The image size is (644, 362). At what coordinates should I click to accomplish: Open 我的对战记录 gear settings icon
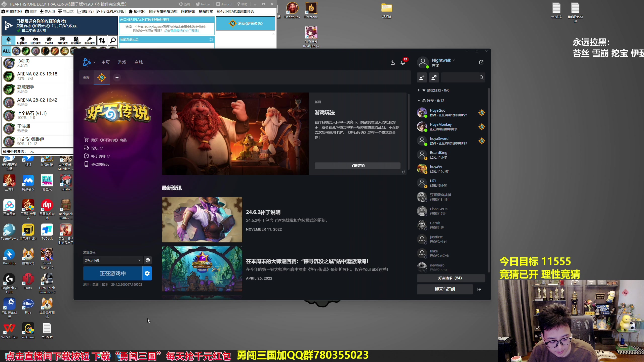coord(211,39)
